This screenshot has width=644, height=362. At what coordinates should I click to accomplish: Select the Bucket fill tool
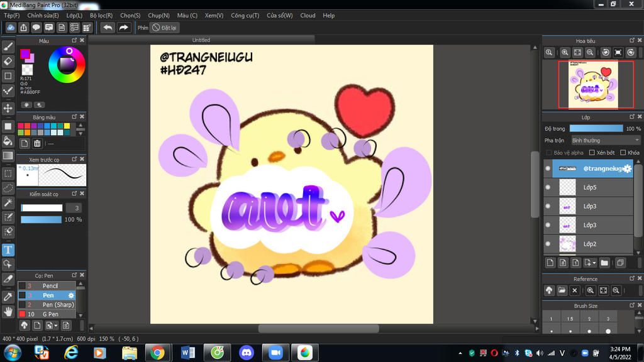[8, 141]
